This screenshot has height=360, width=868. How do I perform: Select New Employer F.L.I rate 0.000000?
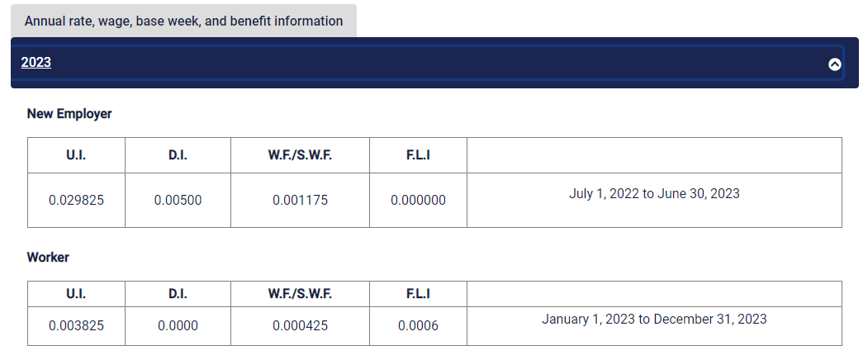418,200
